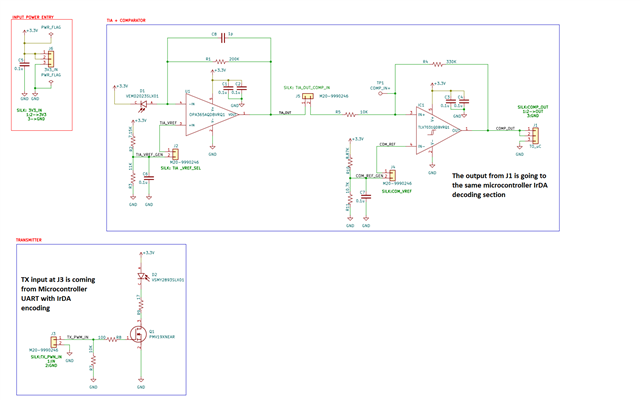Screen dimensions: 640x400
Task: Select the R4 330K hysteresis resistor
Action: tap(437, 64)
